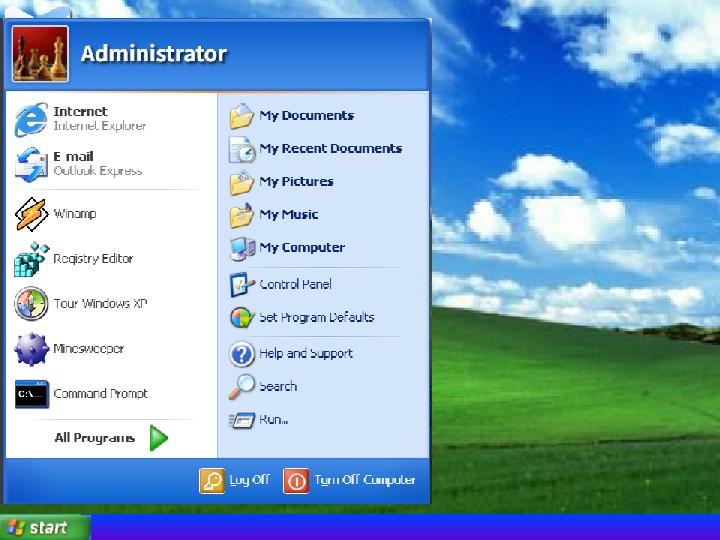The width and height of the screenshot is (720, 540).
Task: Open the My Music folder icon
Action: [242, 215]
